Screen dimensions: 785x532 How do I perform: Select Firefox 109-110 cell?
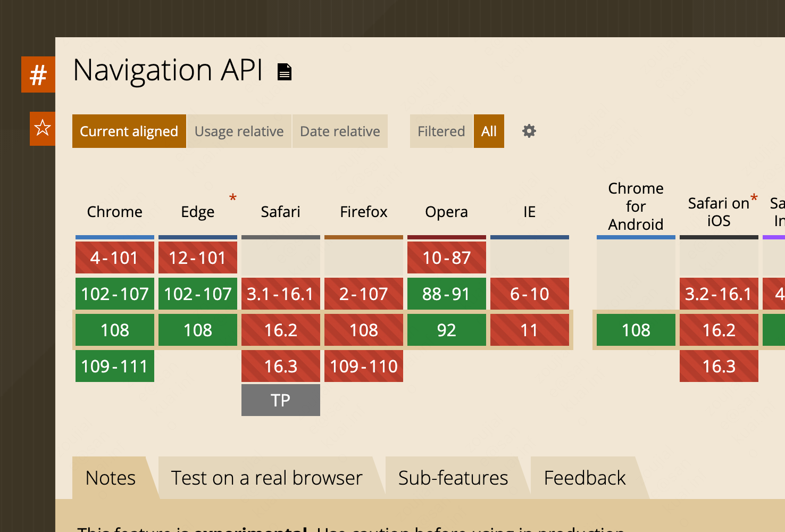(364, 366)
